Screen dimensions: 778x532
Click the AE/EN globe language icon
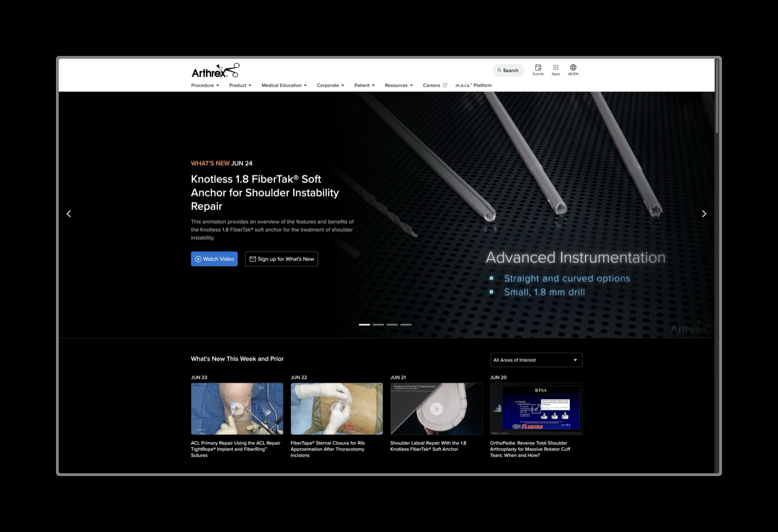573,70
